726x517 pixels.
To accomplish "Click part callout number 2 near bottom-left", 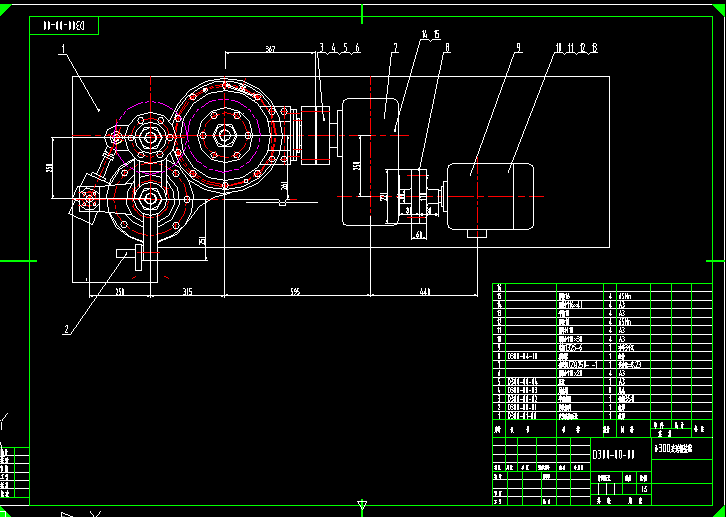I will 67,328.
